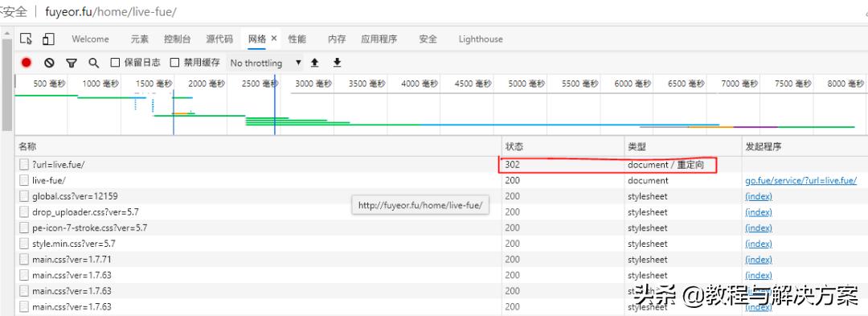Click the address bar URL fuyeor.fu/home/live-fue/
This screenshot has width=868, height=316.
pos(111,11)
